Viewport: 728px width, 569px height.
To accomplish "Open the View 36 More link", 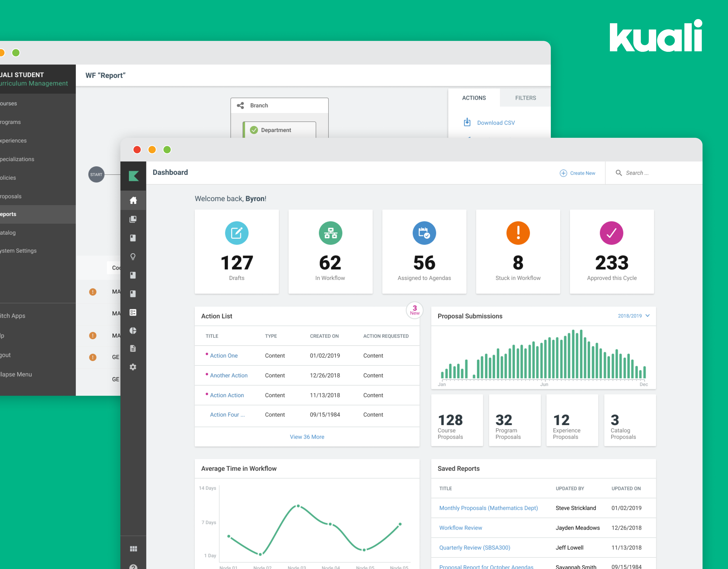I will tap(307, 437).
